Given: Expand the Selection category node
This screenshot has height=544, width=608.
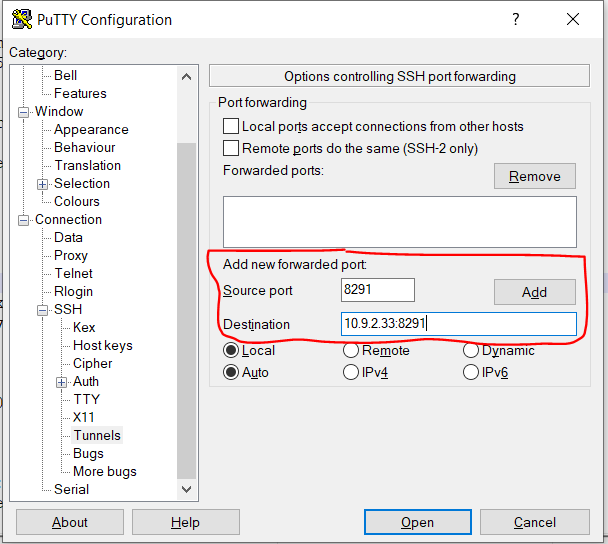Looking at the screenshot, I should (x=43, y=184).
